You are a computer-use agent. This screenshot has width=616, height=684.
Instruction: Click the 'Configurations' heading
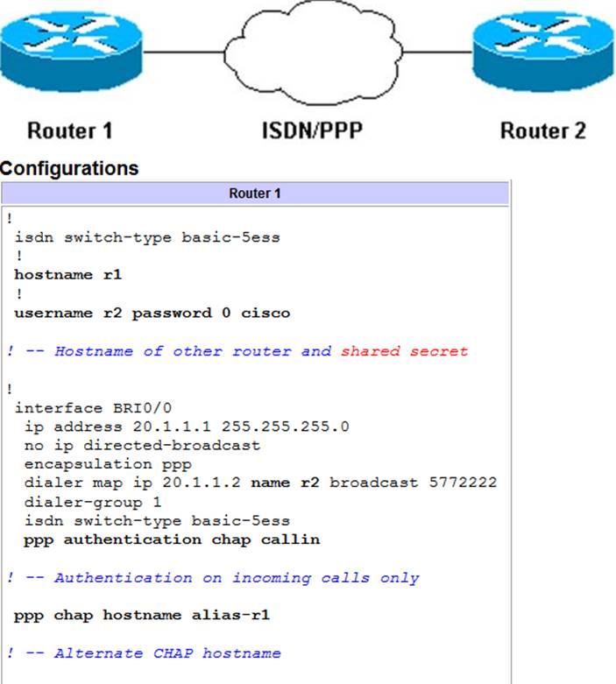[x=69, y=169]
